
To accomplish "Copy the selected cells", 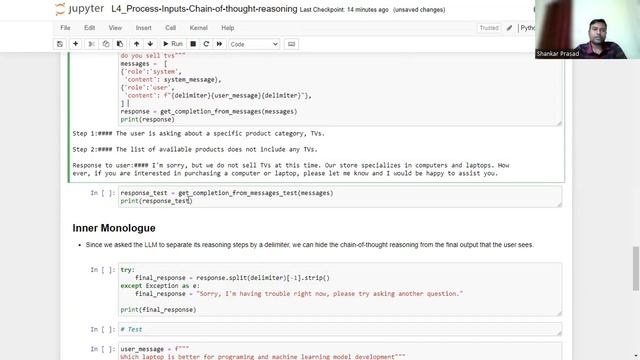I will click(x=106, y=44).
